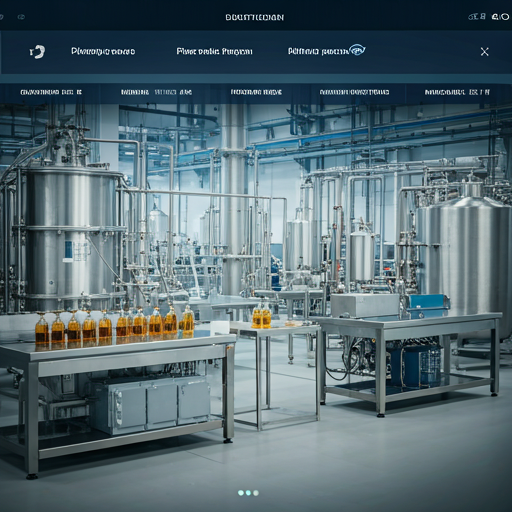This screenshot has height=512, width=512.
Task: Click the blue eye-shaped icon beside the third navigation link
Action: 357,50
